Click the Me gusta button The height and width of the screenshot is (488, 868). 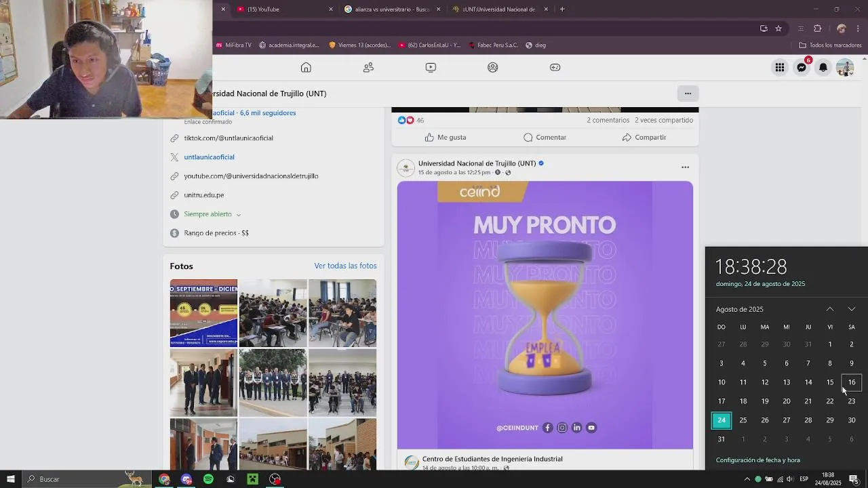click(446, 137)
